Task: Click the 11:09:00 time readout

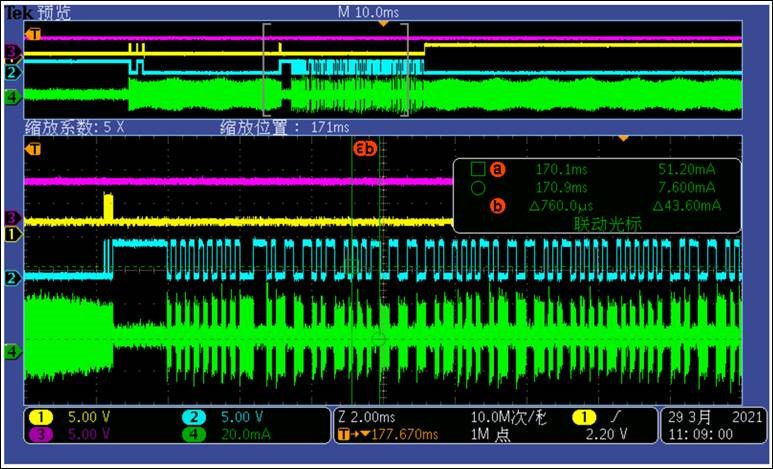Action: click(x=701, y=434)
